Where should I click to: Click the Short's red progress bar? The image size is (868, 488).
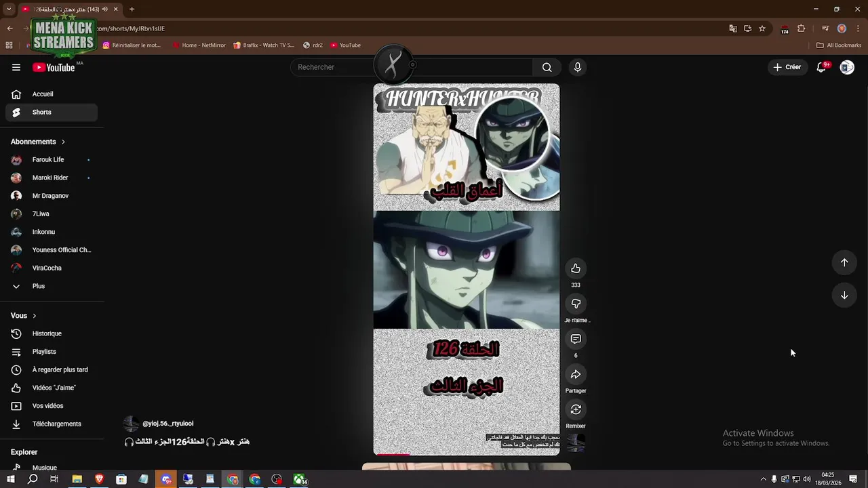tap(392, 455)
